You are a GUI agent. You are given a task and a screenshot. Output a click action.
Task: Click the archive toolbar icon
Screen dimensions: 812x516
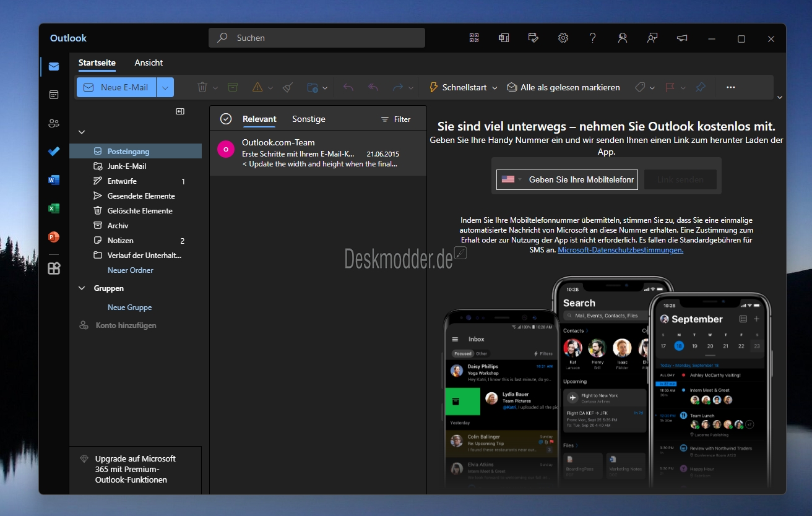point(233,87)
